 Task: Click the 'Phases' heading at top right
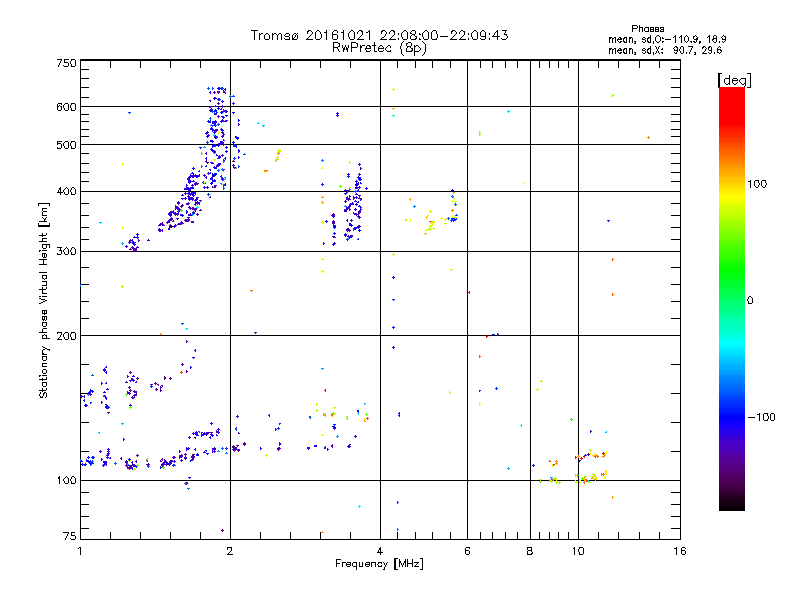647,29
